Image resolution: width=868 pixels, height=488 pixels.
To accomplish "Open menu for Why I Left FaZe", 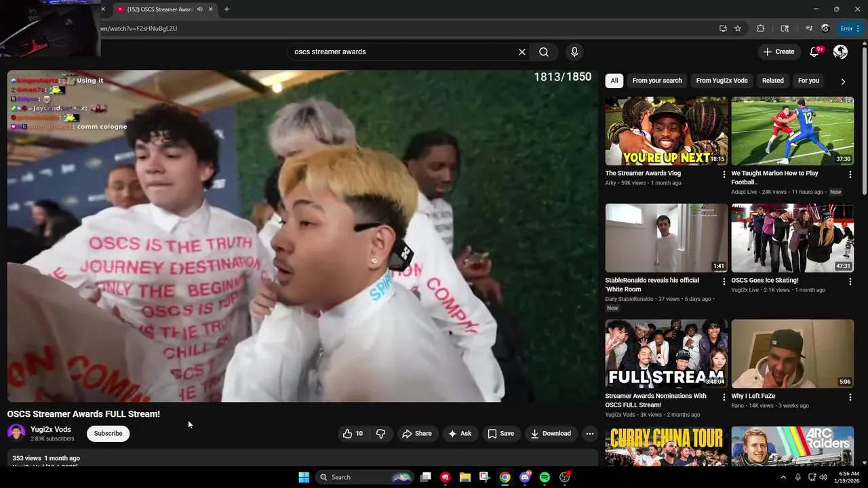I will click(850, 397).
